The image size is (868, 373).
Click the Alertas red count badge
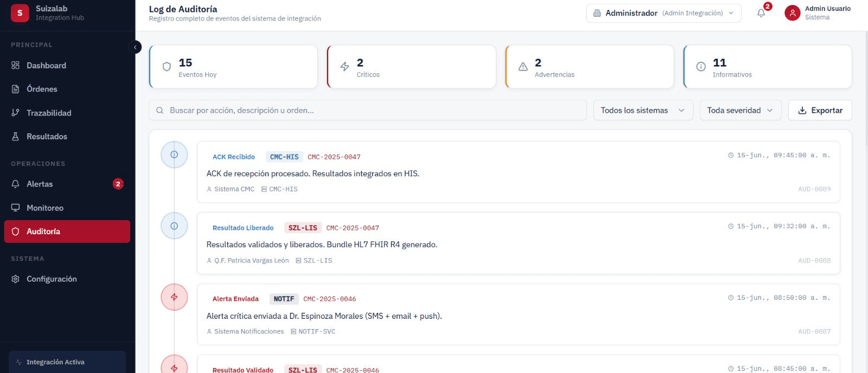118,184
